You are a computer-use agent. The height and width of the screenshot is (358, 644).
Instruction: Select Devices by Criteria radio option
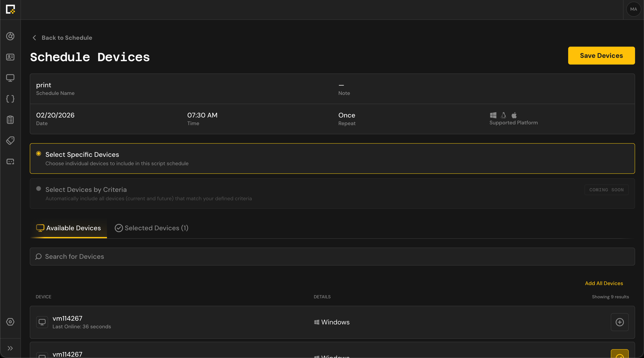[x=38, y=189]
